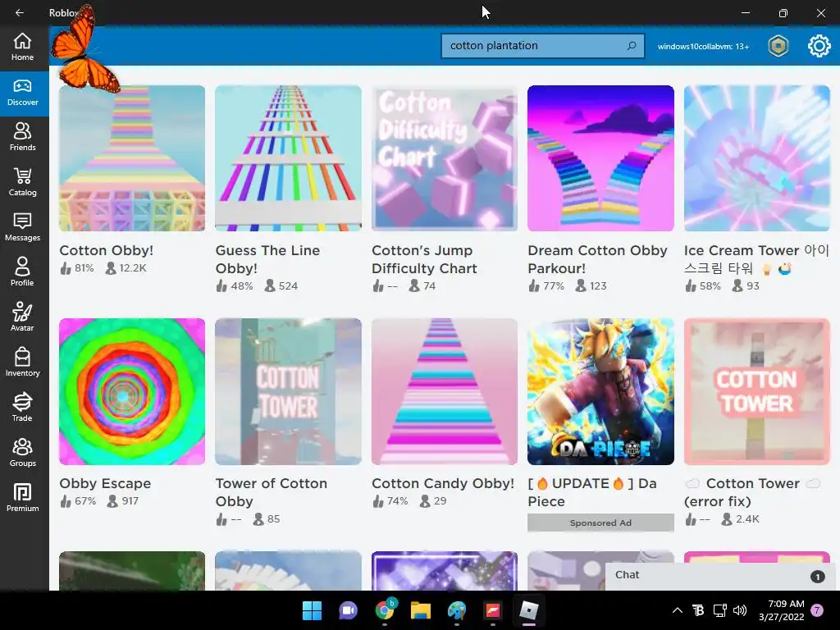Click the Roblox icon in taskbar

point(529,610)
